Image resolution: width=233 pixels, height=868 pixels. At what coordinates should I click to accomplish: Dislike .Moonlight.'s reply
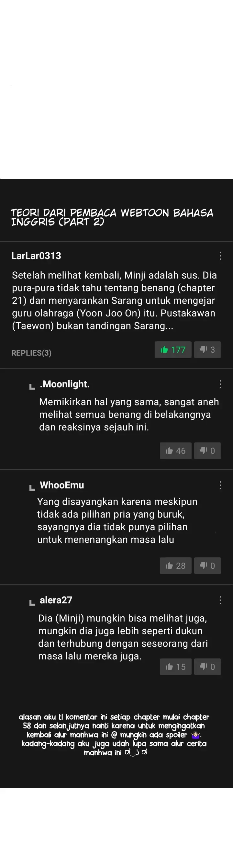click(207, 451)
